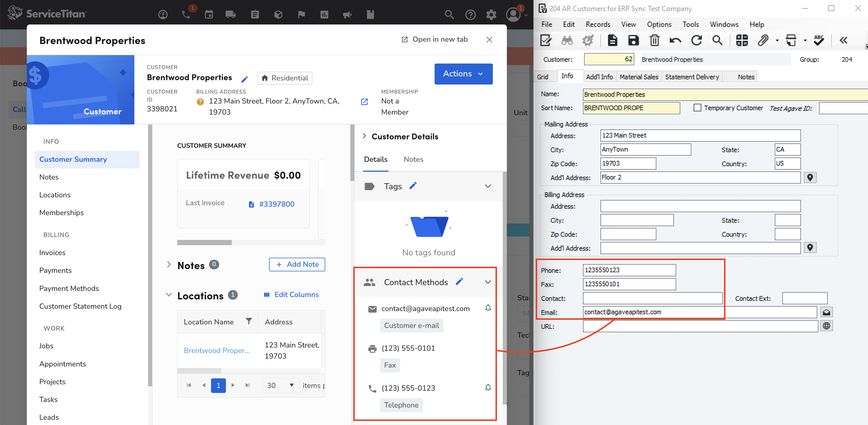This screenshot has height=425, width=868.
Task: Open ServiceTitan settings gear
Action: 491,15
